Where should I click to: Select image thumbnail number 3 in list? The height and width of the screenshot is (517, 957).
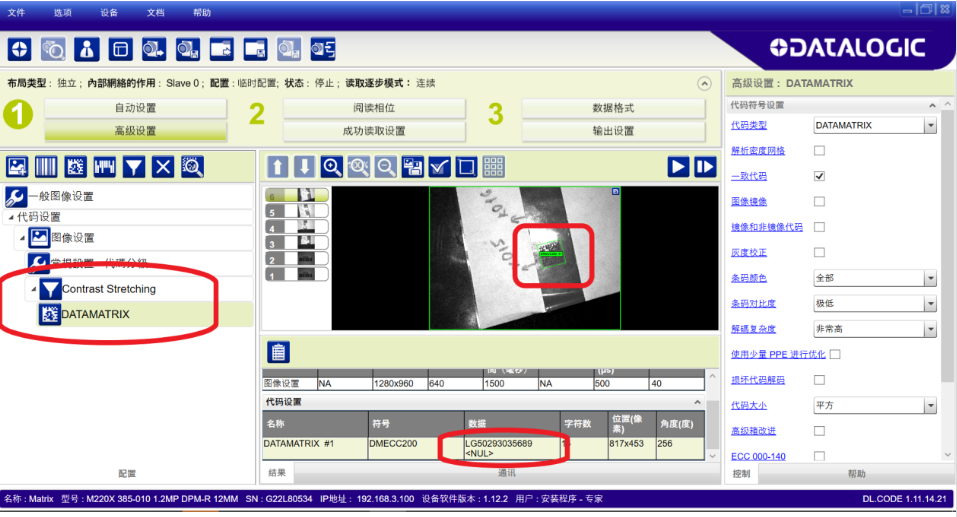[296, 242]
